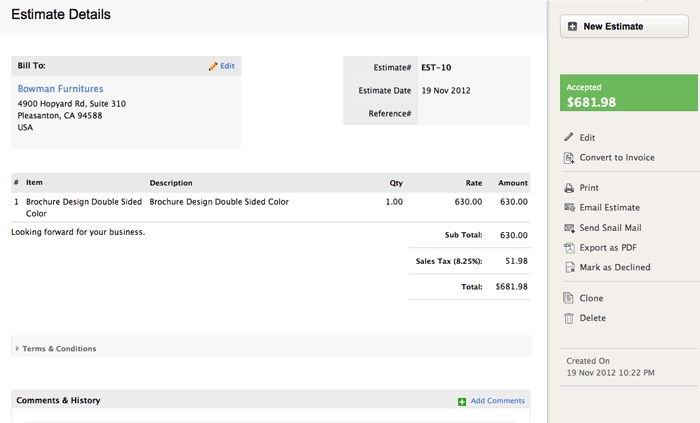
Task: Click the green Accepted status banner
Action: pos(629,95)
